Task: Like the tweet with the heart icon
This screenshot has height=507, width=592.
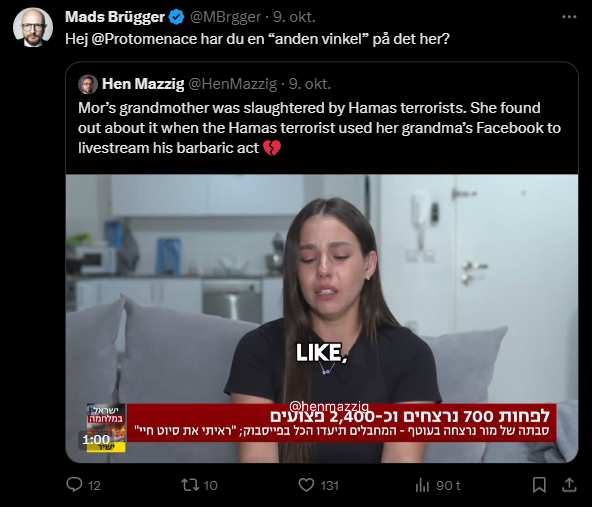Action: point(306,485)
